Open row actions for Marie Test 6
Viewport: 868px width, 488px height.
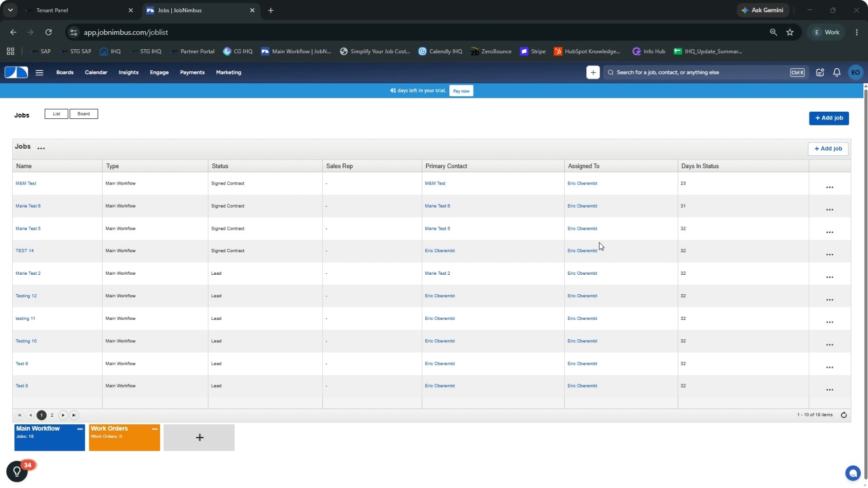coord(830,210)
